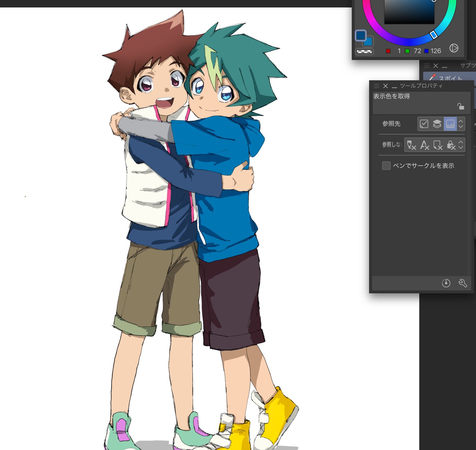Set 参照先 to the stacked layers option
Viewport: 476px width, 450px height.
click(437, 124)
